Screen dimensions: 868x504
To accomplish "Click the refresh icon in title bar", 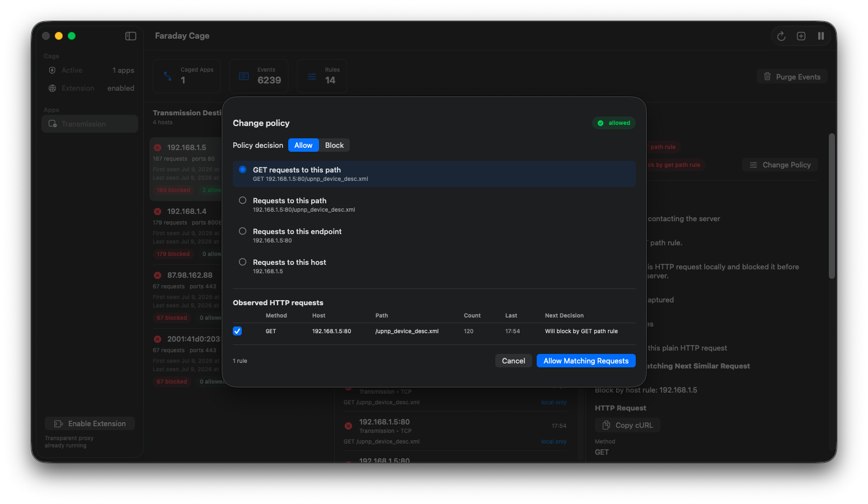I will [781, 36].
